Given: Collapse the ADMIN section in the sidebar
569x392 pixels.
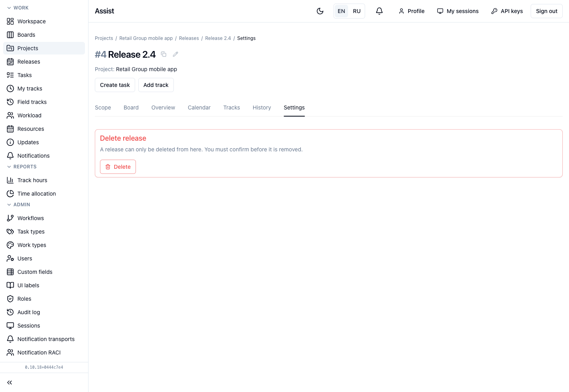Looking at the screenshot, I should (19, 205).
